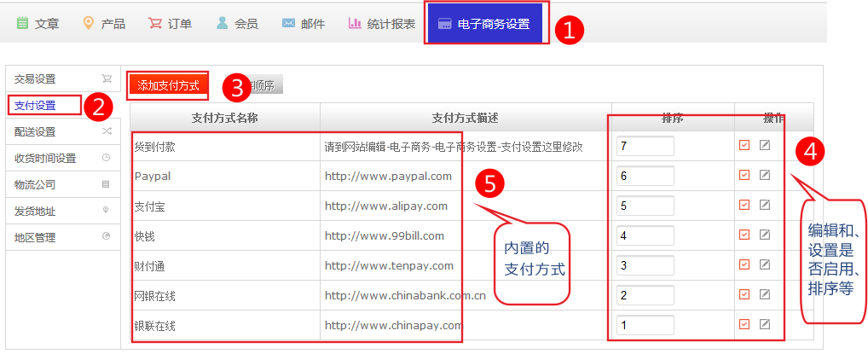Click the sort field for 财付通
The width and height of the screenshot is (868, 354).
click(645, 265)
